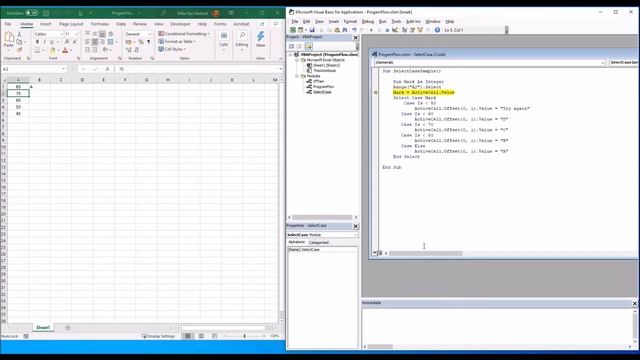Open the VBA editor Insert menu
640x360 pixels.
[334, 21]
